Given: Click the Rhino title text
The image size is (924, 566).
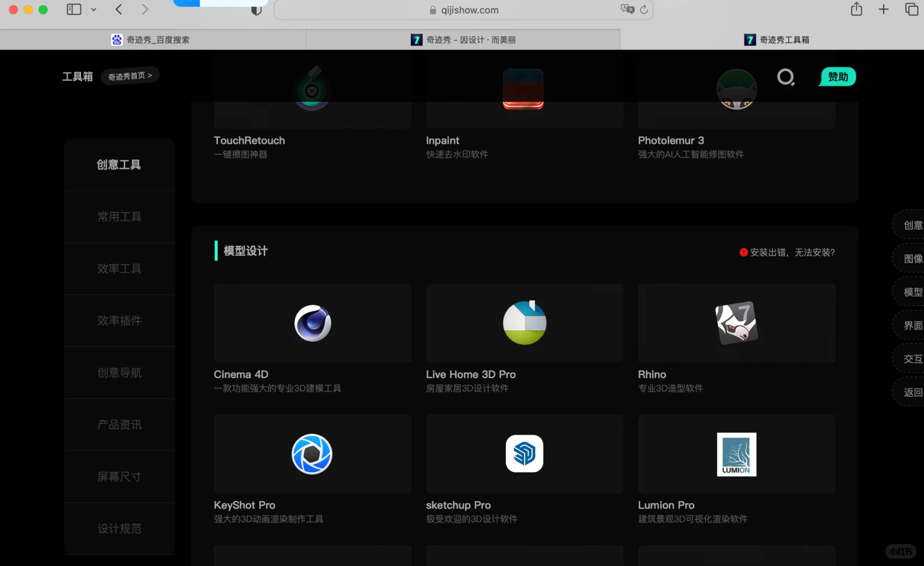Looking at the screenshot, I should point(652,374).
